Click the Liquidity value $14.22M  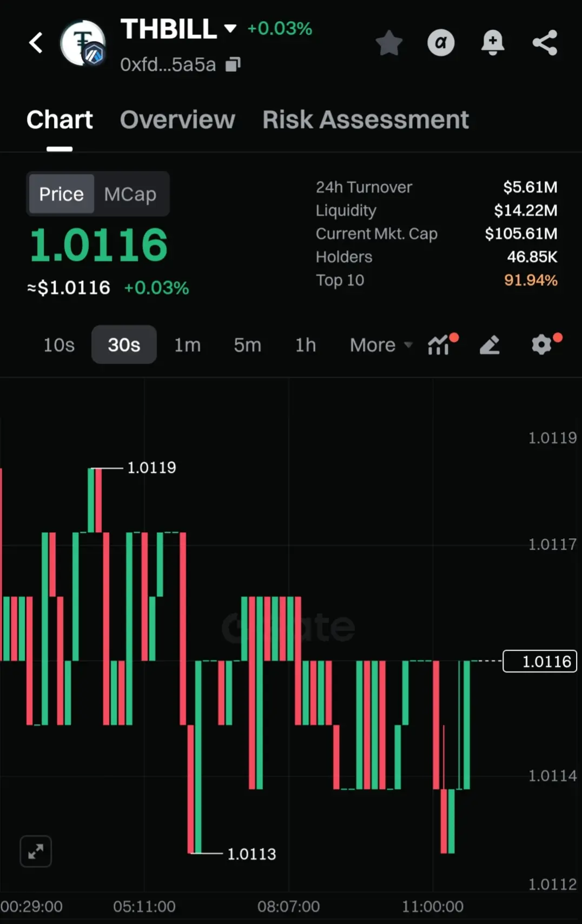coord(526,210)
